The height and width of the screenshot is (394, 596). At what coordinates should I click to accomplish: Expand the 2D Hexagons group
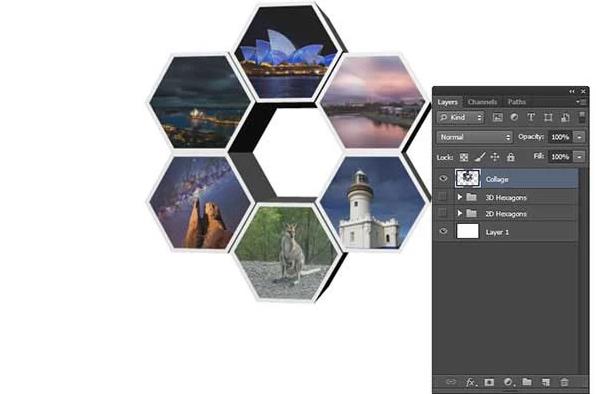[459, 213]
